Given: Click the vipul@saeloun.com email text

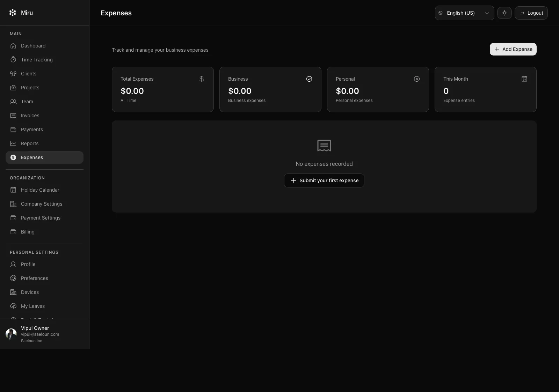Looking at the screenshot, I should tap(40, 334).
